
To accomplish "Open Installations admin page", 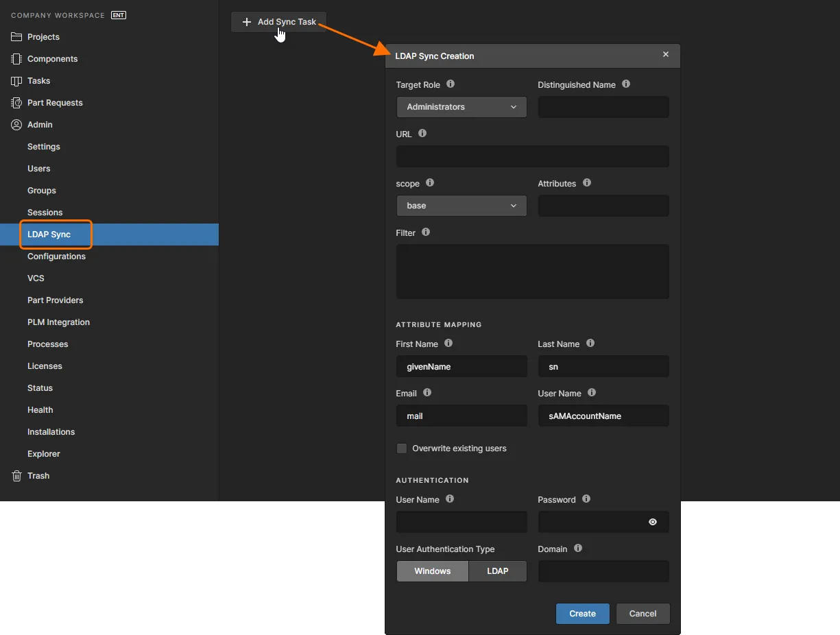I will tap(51, 432).
